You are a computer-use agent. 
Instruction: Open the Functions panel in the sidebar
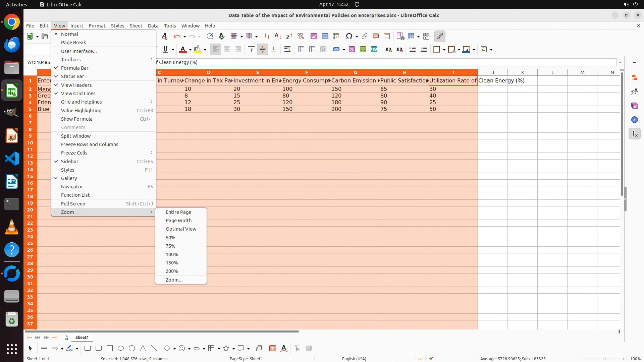point(634,134)
